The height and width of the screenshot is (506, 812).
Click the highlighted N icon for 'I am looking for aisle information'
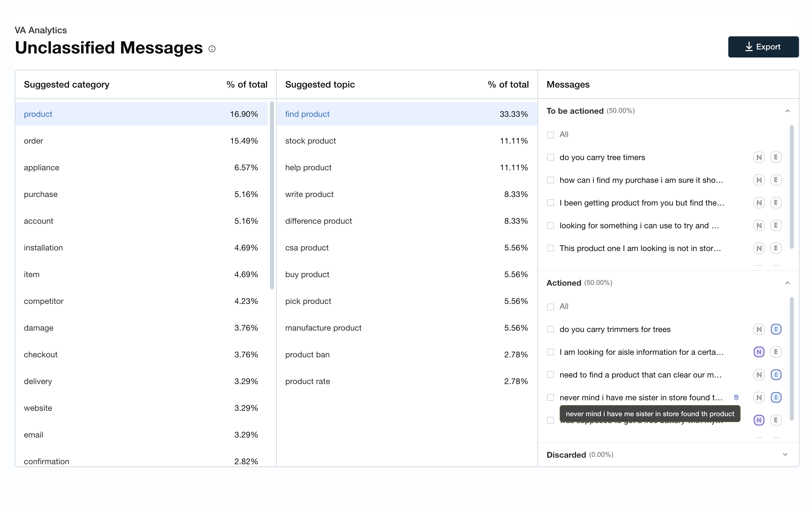[x=759, y=352]
